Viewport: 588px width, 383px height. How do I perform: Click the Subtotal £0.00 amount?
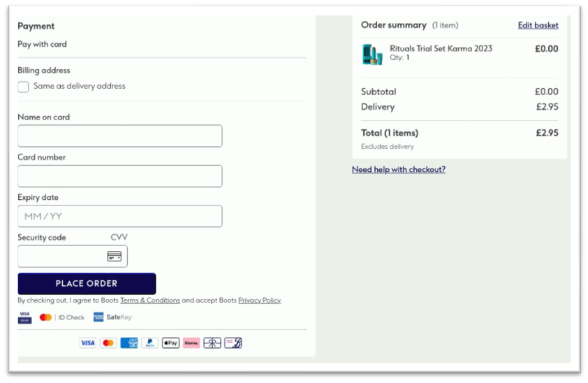point(546,92)
